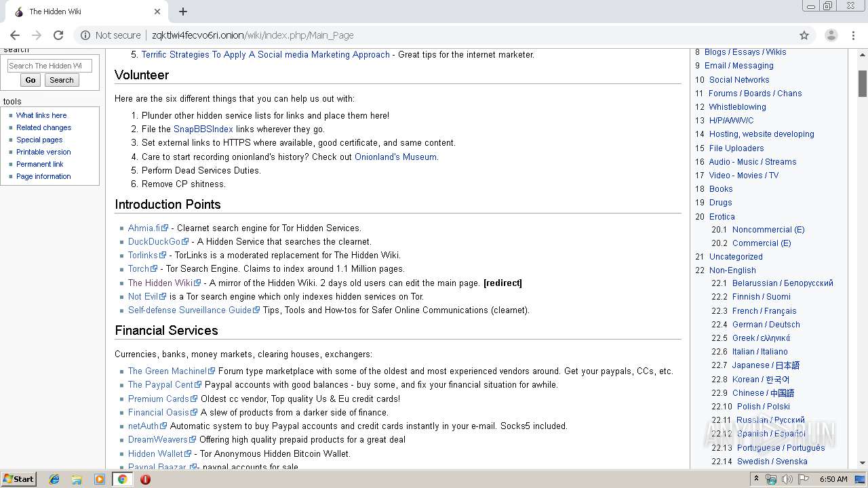Open the Opera icon in the taskbar
Image resolution: width=868 pixels, height=488 pixels.
click(145, 479)
